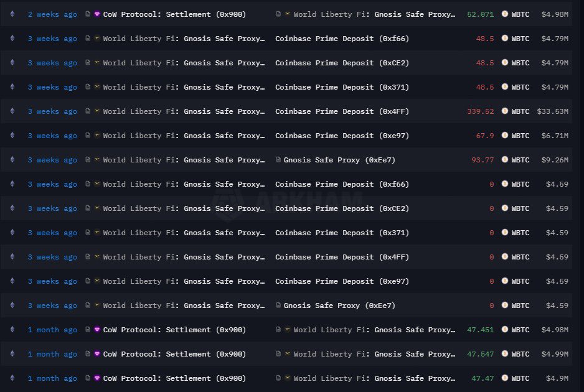Viewport: 584px width, 392px height.
Task: Open World Liberty Fi recipient in 52.071 row
Action: click(x=374, y=14)
